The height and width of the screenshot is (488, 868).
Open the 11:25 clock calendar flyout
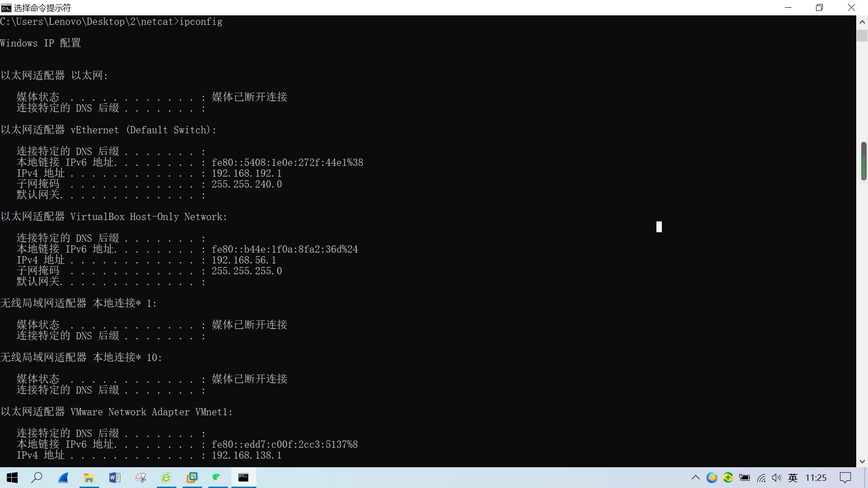[816, 478]
